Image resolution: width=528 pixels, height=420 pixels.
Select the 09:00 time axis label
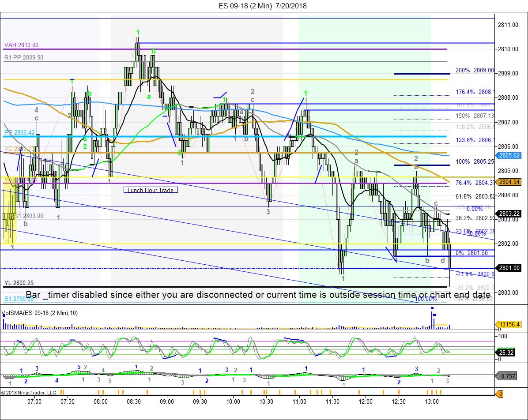pyautogui.click(x=167, y=401)
